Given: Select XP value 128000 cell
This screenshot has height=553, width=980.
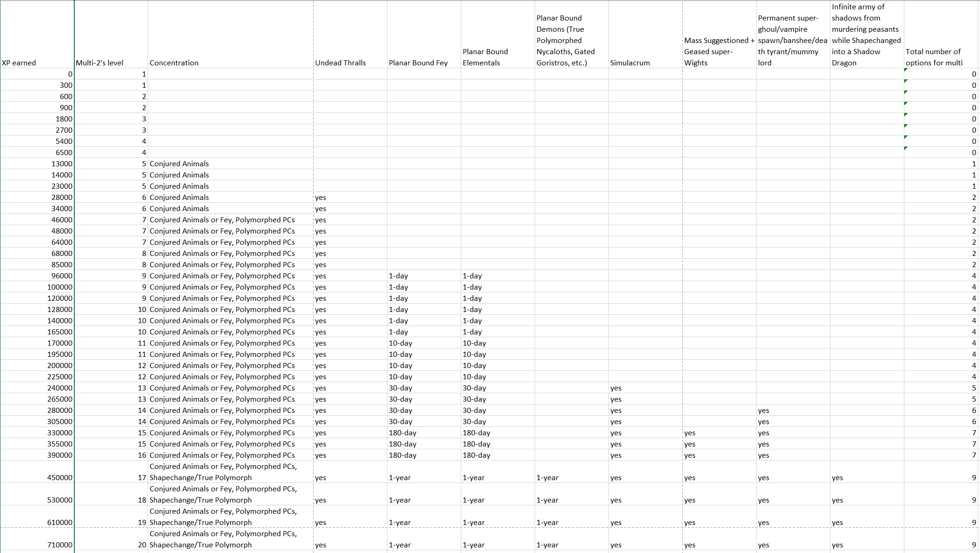Looking at the screenshot, I should [x=37, y=309].
